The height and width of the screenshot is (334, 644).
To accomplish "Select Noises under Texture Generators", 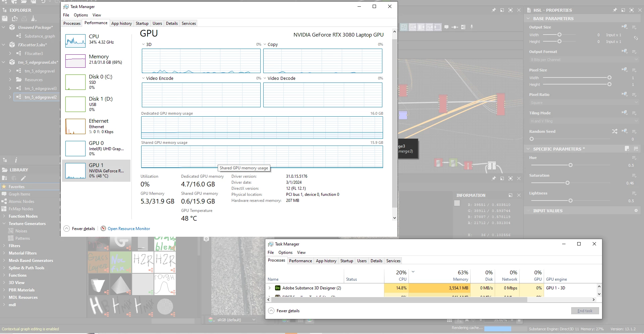I will coord(21,231).
